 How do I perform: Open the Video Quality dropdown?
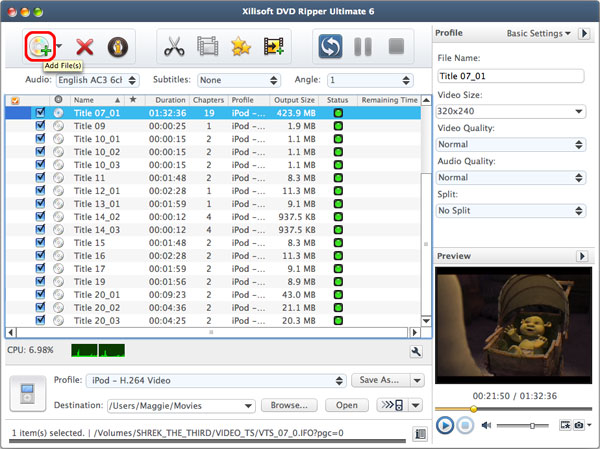[511, 144]
